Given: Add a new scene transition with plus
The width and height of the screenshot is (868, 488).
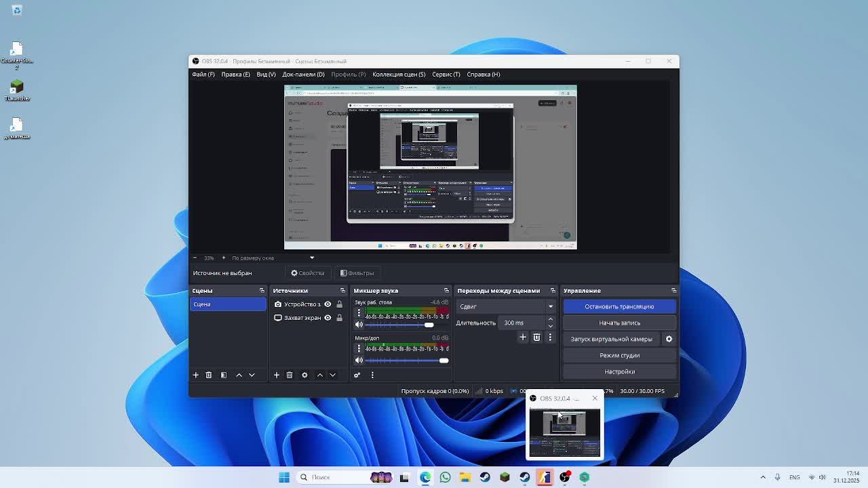Looking at the screenshot, I should coord(523,337).
